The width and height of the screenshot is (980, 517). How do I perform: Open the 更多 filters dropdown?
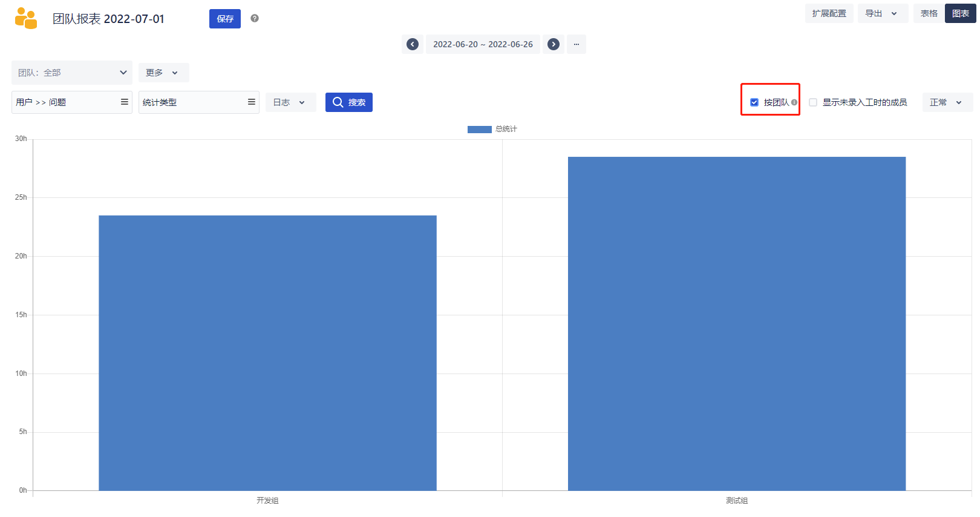tap(163, 73)
